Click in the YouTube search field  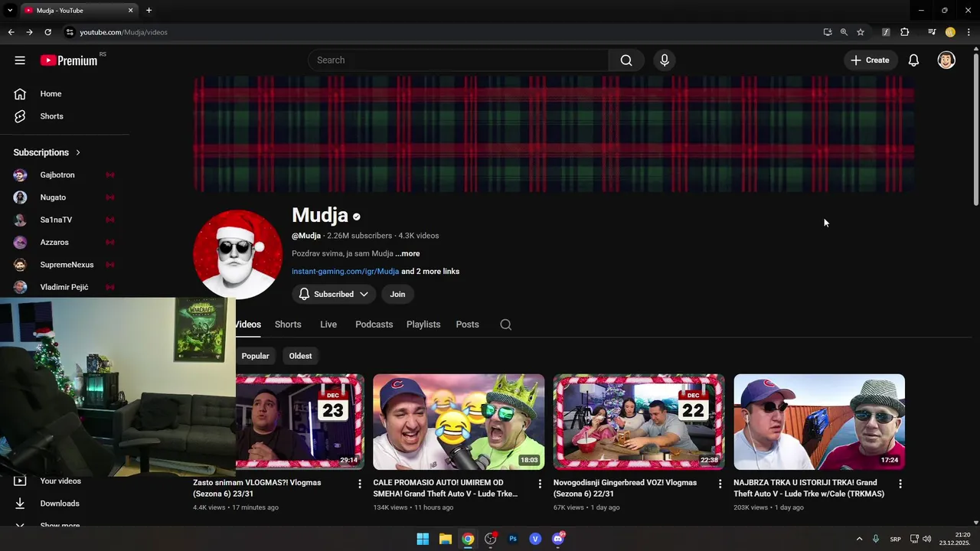459,60
